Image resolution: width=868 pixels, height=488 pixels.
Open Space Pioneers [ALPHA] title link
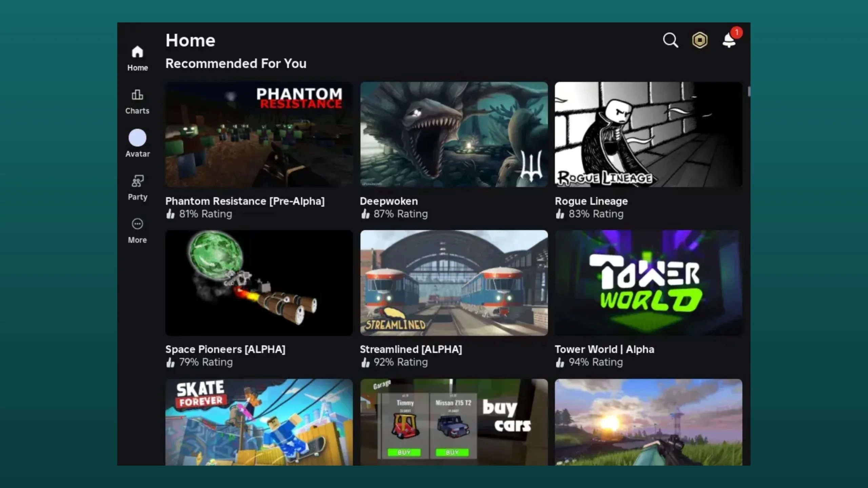point(225,349)
